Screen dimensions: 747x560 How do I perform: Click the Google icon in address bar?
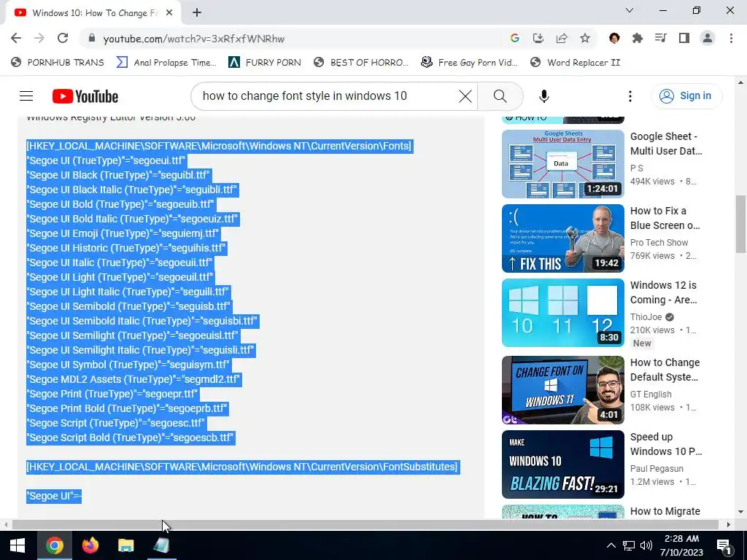514,38
